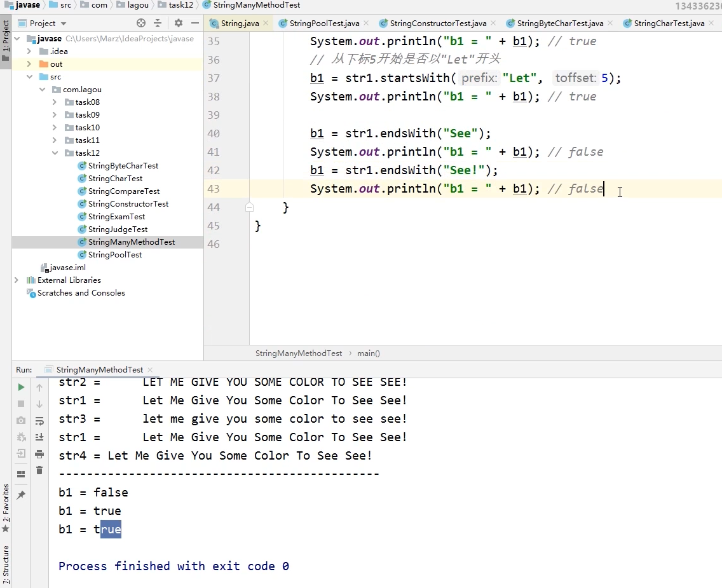Image resolution: width=722 pixels, height=588 pixels.
Task: Close the StringConstructorTest.java tab
Action: coord(493,23)
